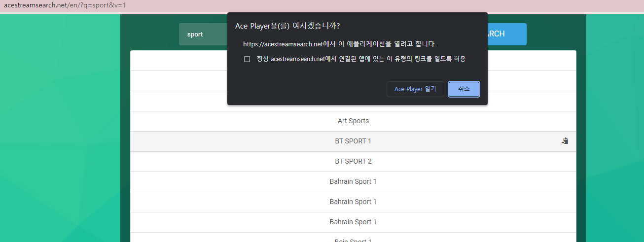Select the first 'Bahrain Sport 1' row below BT SPORT 2

[x=353, y=181]
